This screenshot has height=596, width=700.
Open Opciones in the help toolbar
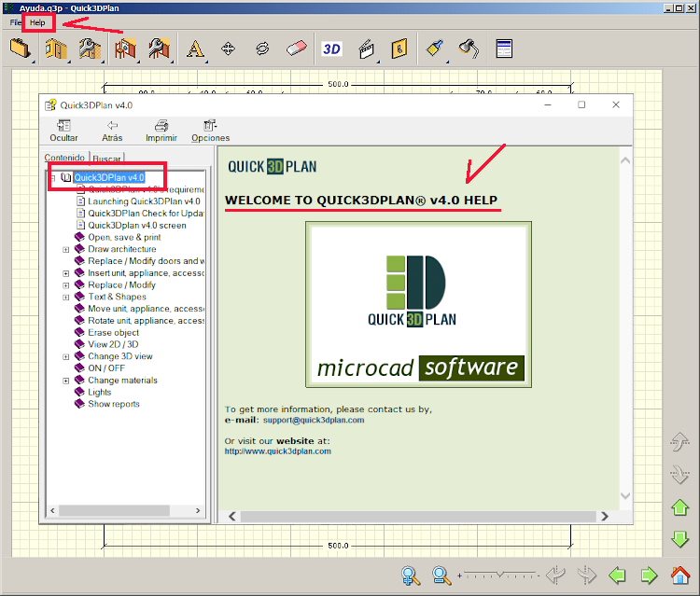tap(210, 131)
